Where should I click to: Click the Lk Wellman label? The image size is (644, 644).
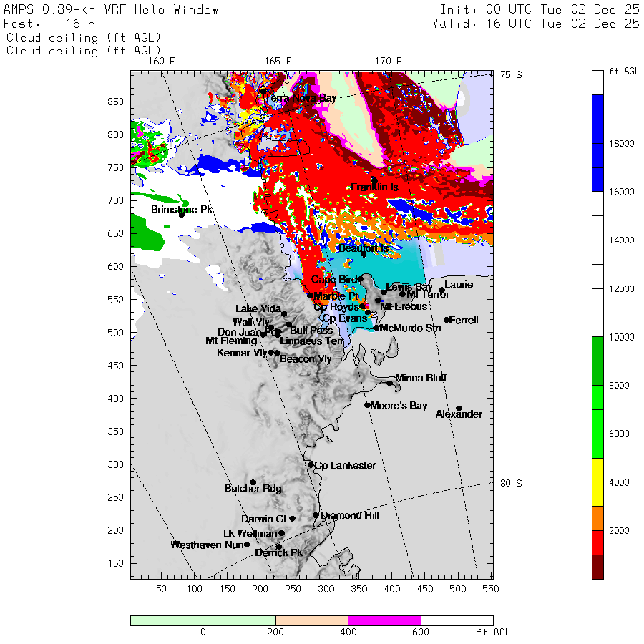click(250, 534)
